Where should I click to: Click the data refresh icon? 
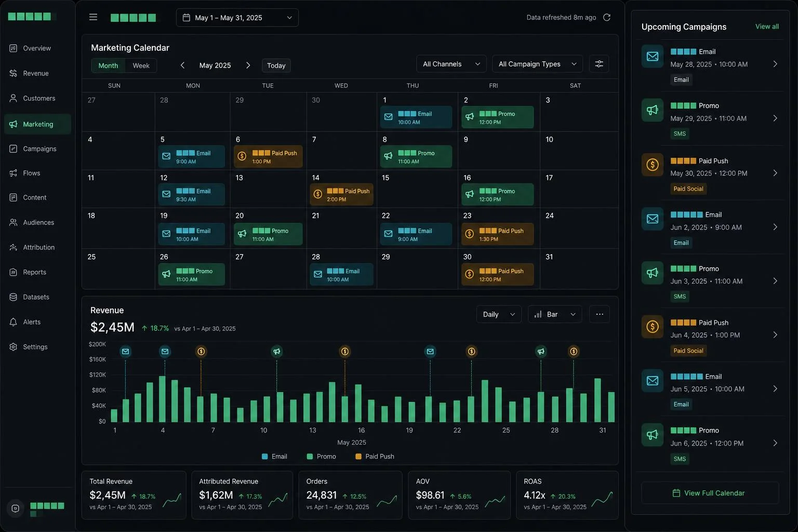tap(606, 17)
